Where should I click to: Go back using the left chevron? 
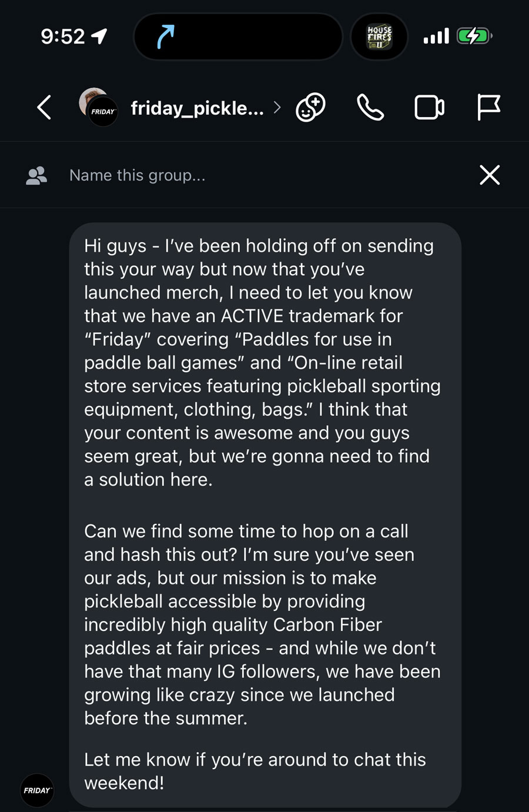pos(44,108)
